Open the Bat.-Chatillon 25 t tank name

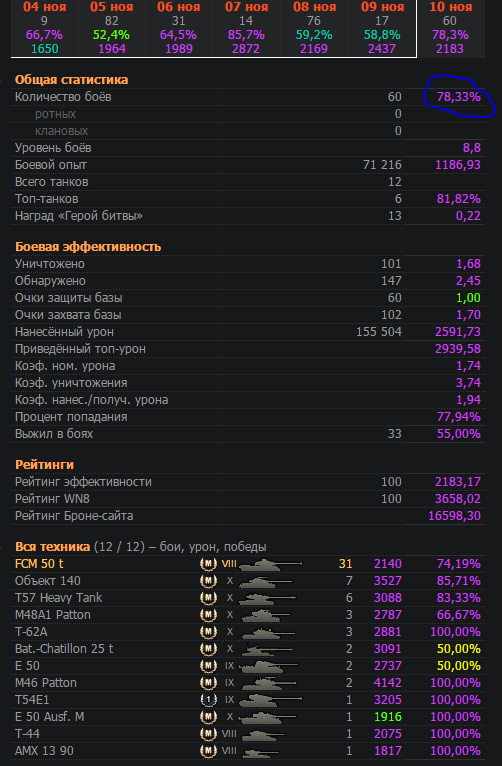64,649
